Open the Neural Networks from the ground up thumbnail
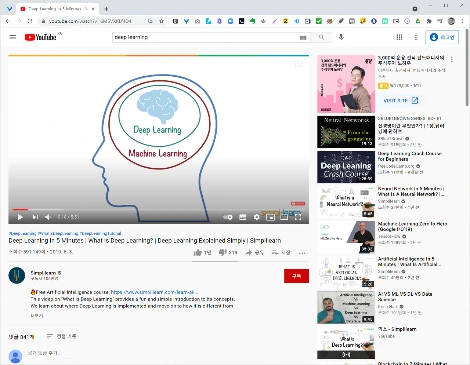This screenshot has height=365, width=470. tap(346, 132)
